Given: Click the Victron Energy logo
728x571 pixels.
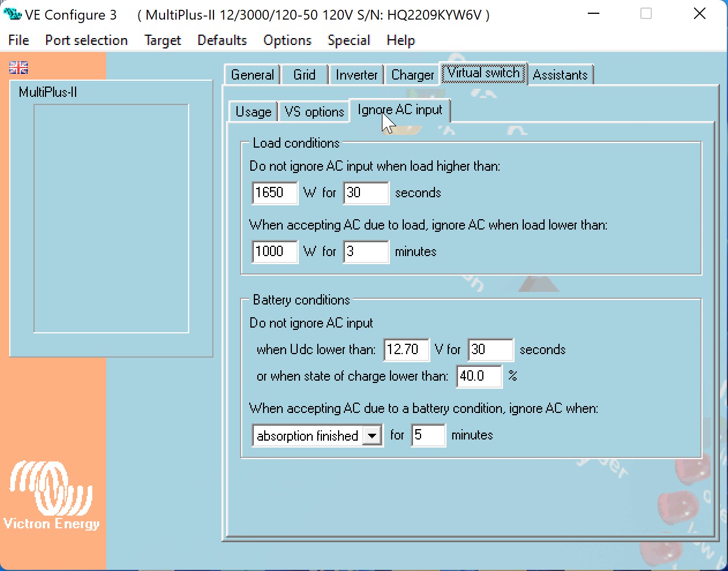Looking at the screenshot, I should 51,495.
